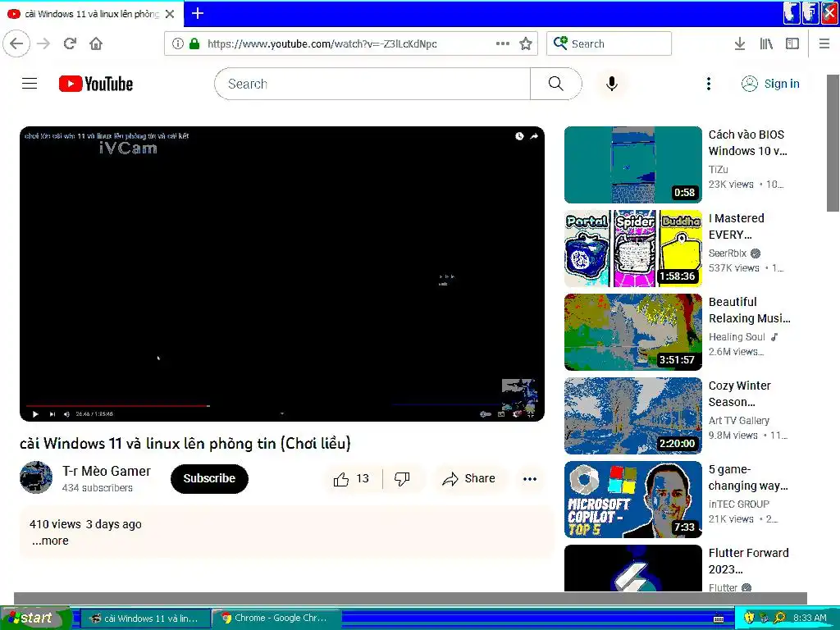The image size is (840, 630).
Task: Open the Windows Start button
Action: [x=35, y=618]
